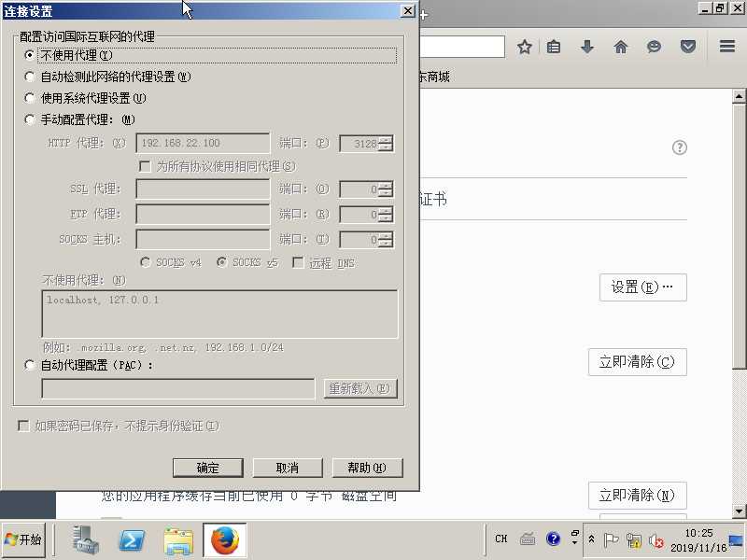The height and width of the screenshot is (560, 747).
Task: Open a new tab with the plus button
Action: [x=423, y=15]
